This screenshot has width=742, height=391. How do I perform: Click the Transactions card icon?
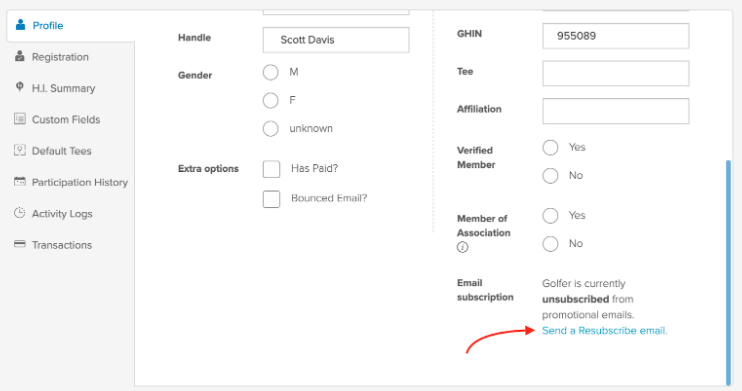(x=20, y=244)
